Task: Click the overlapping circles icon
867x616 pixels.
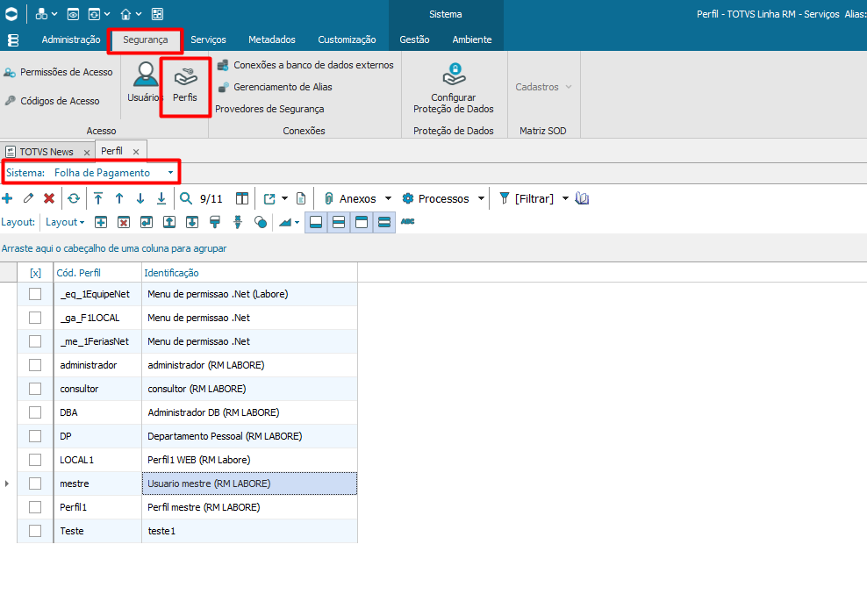Action: point(261,222)
